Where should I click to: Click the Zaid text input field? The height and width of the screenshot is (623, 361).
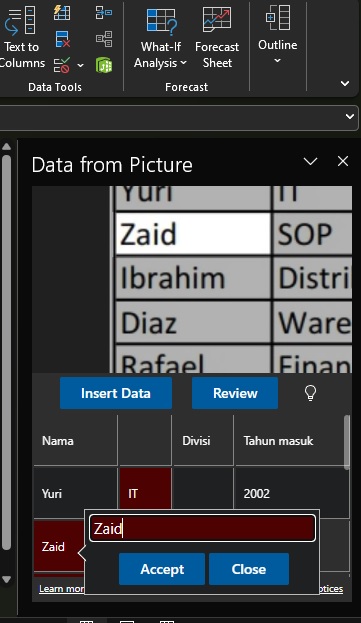click(x=203, y=528)
